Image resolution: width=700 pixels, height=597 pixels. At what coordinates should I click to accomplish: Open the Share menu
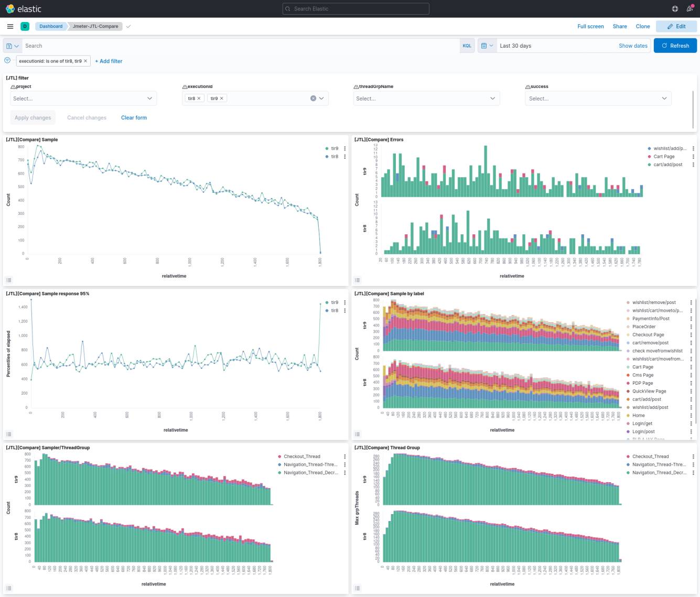(x=620, y=26)
